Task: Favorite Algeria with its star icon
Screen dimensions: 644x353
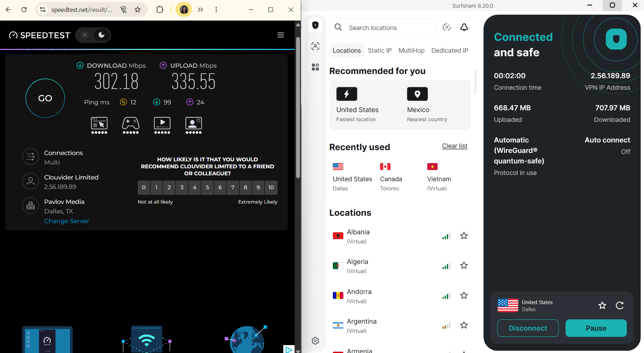Action: 464,265
